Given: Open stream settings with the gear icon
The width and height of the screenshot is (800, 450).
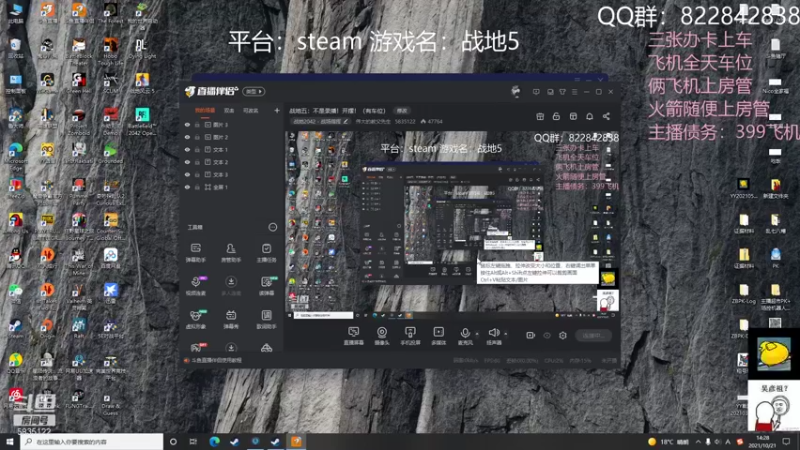Looking at the screenshot, I should pos(563,335).
